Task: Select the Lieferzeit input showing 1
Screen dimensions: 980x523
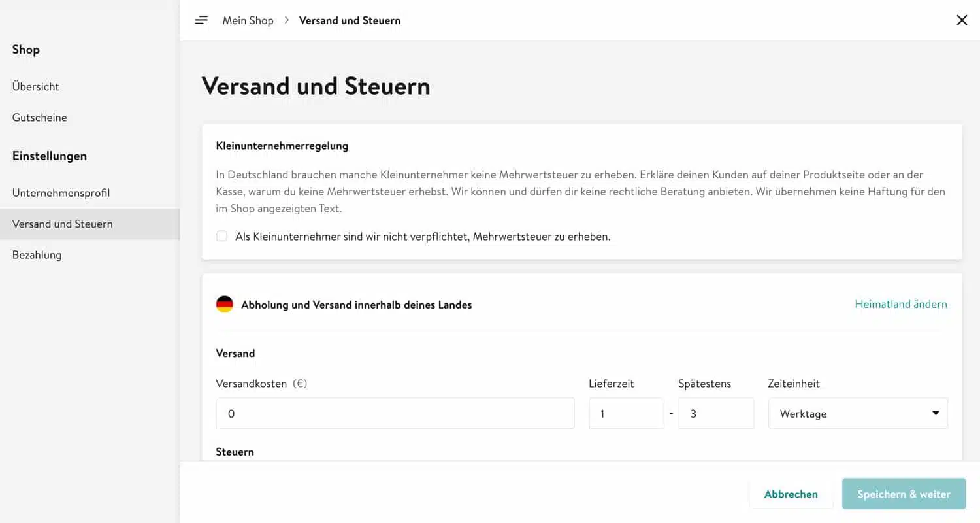Action: pos(626,413)
